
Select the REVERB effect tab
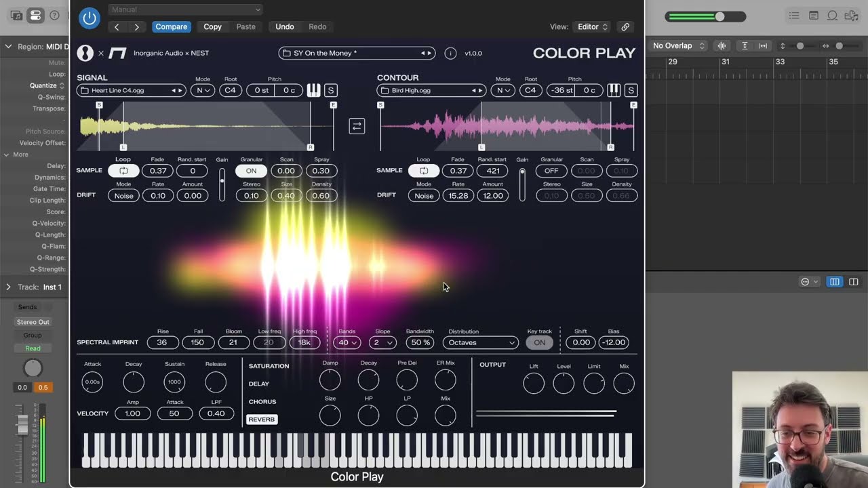[262, 420]
